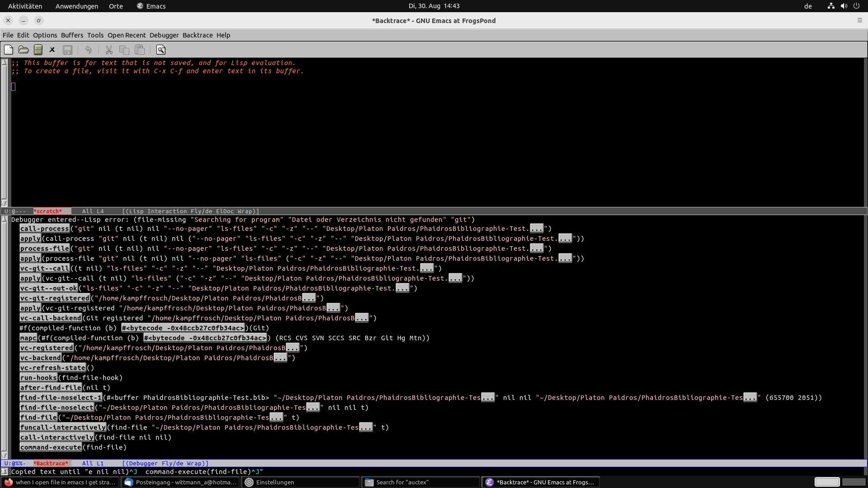
Task: Open the Help menu
Action: (x=223, y=35)
